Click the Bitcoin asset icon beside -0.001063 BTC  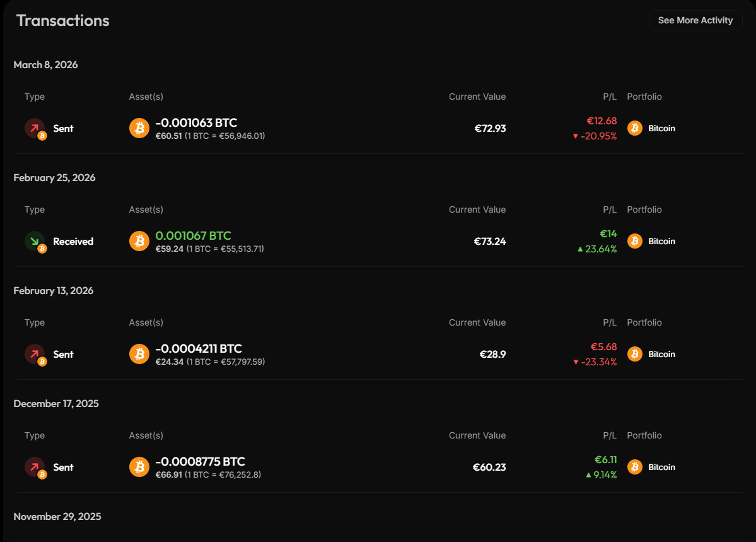139,128
